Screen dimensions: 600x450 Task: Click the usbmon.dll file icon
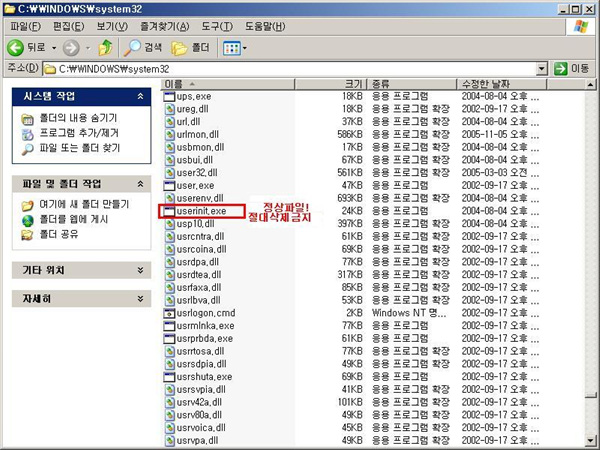(170, 147)
